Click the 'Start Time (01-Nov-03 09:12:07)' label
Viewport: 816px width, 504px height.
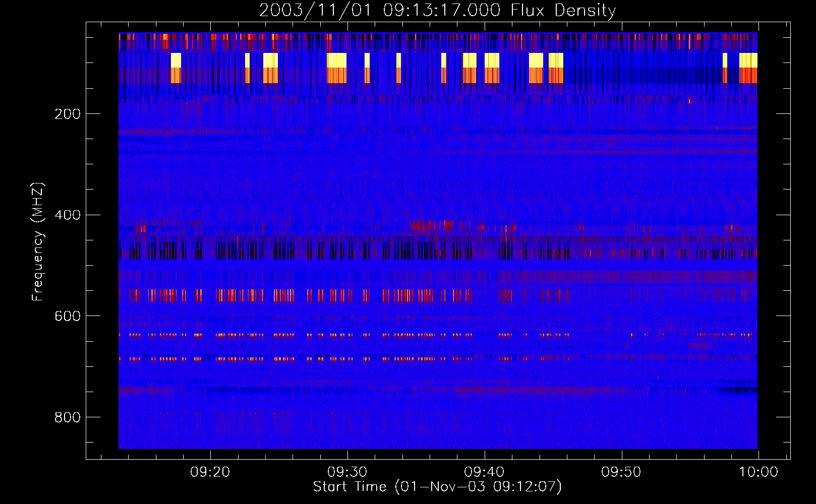click(437, 487)
